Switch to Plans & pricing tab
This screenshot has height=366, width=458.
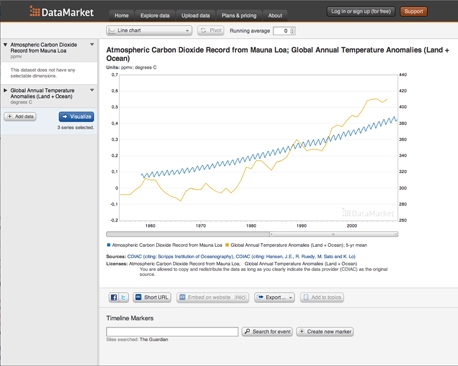click(x=239, y=16)
